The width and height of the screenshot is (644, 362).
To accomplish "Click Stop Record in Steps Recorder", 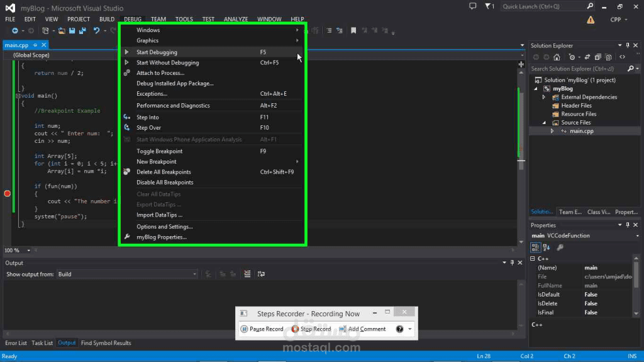I will click(311, 329).
